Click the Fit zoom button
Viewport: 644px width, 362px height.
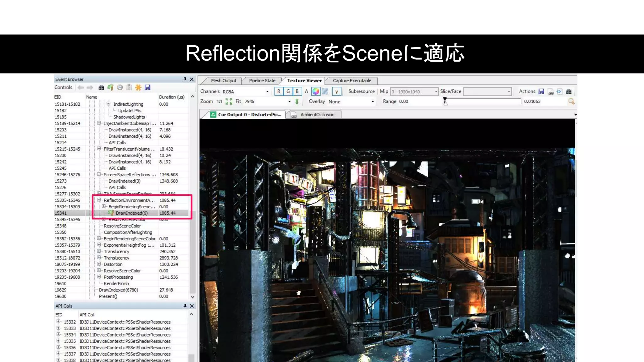(238, 101)
